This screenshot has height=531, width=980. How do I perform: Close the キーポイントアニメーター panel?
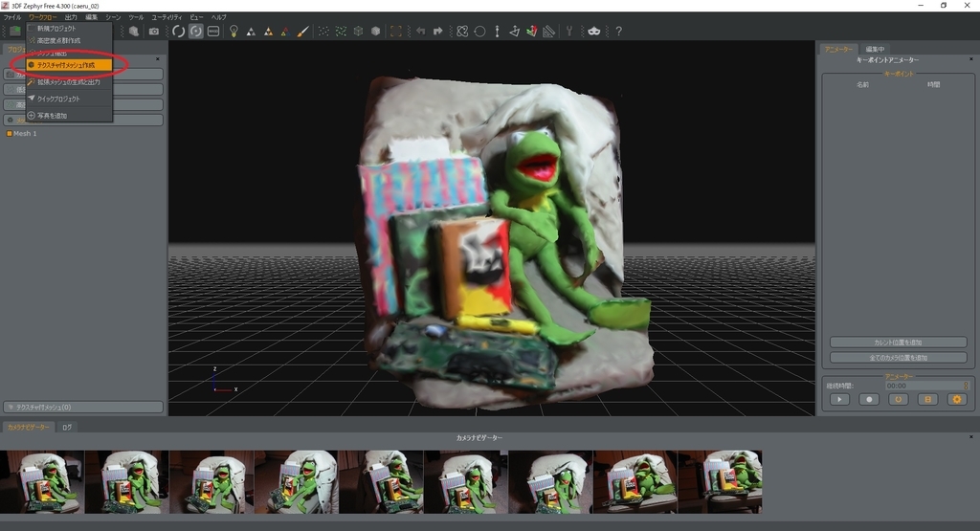tap(970, 59)
